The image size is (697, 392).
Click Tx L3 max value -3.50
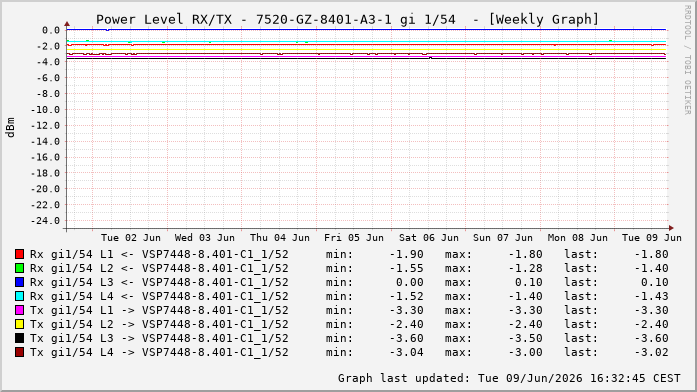pyautogui.click(x=526, y=339)
